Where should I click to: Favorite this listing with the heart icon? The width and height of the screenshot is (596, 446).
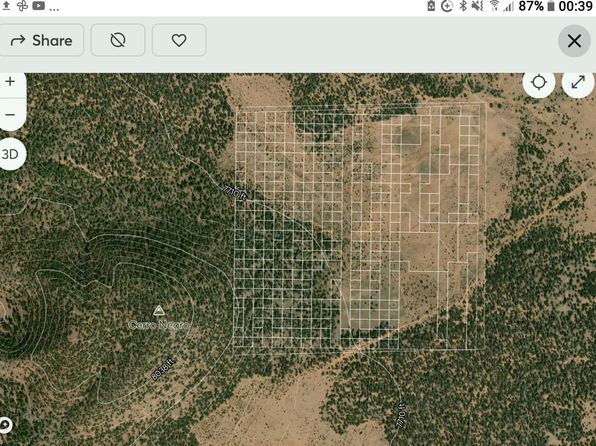coord(179,40)
